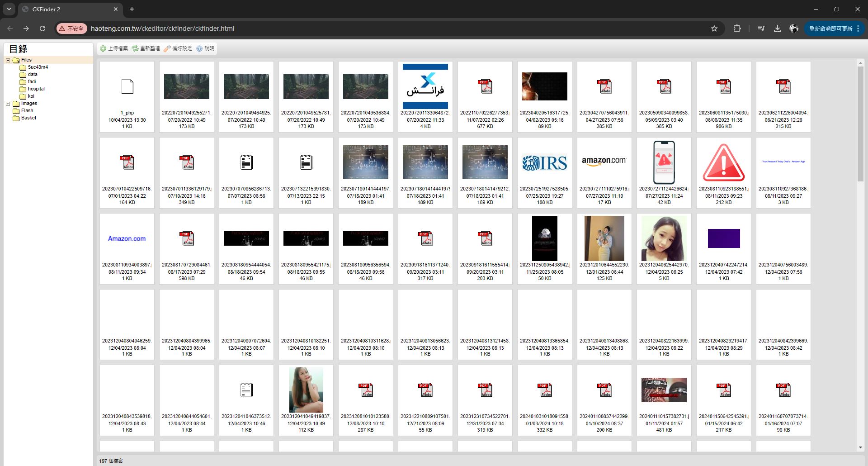Select the 1_php blank file icon

click(x=127, y=86)
